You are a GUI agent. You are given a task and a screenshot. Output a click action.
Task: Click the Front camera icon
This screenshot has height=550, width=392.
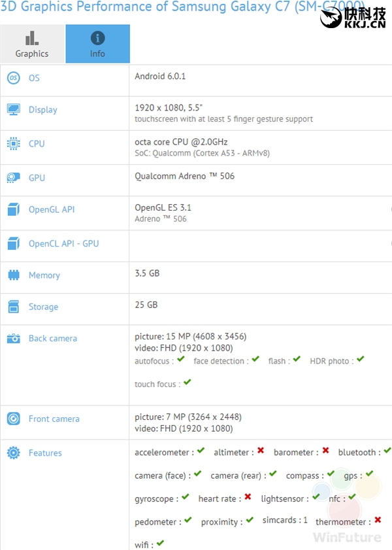click(13, 419)
